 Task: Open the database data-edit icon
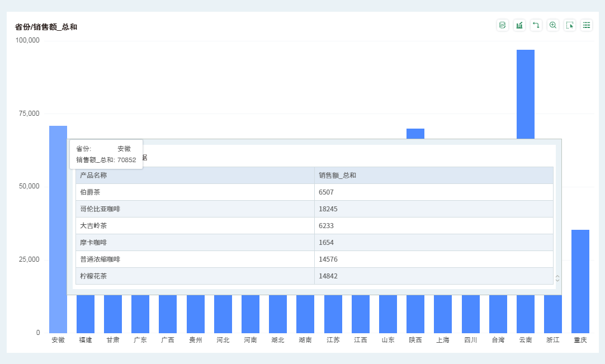click(502, 25)
